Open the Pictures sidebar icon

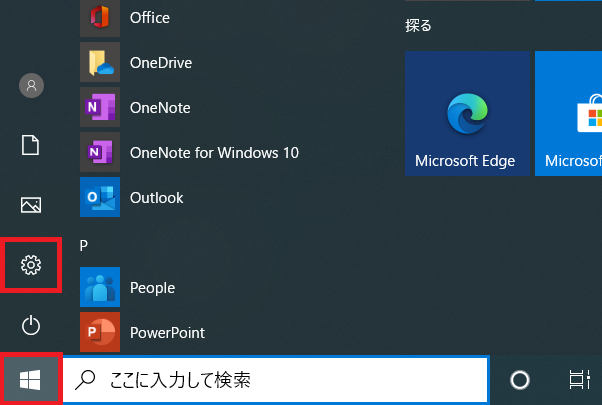(x=31, y=205)
